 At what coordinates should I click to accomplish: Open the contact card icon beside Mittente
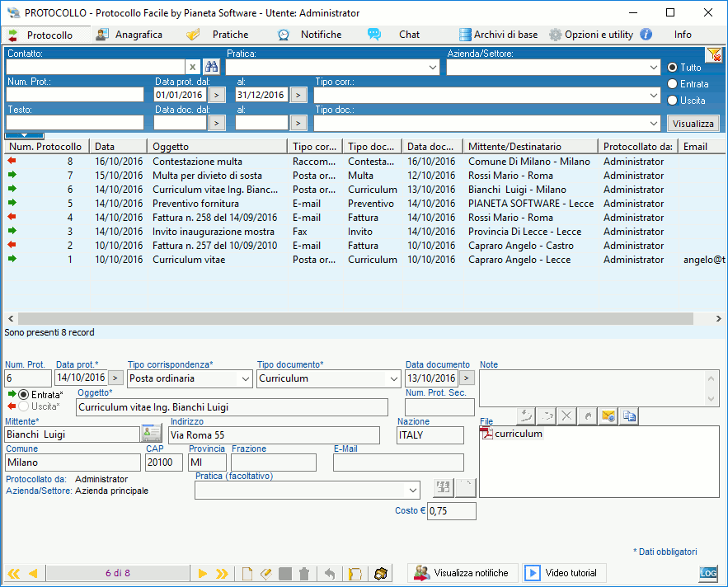[x=151, y=433]
